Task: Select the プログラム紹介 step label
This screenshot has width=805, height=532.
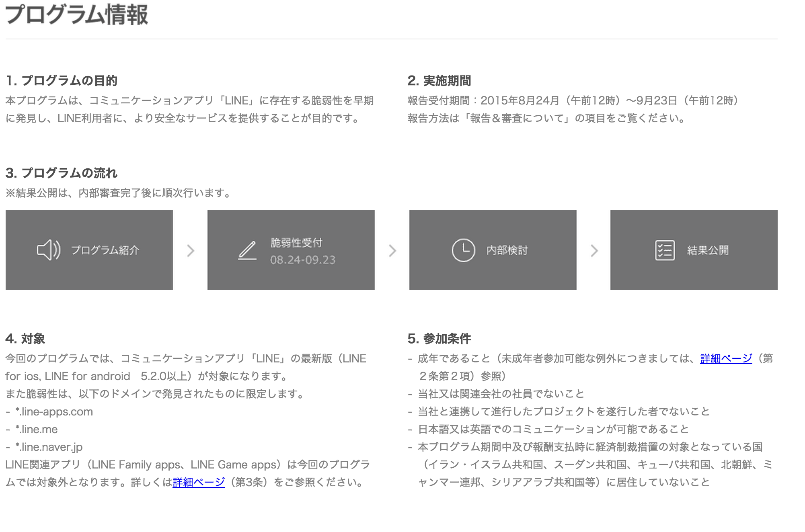Action: tap(105, 250)
